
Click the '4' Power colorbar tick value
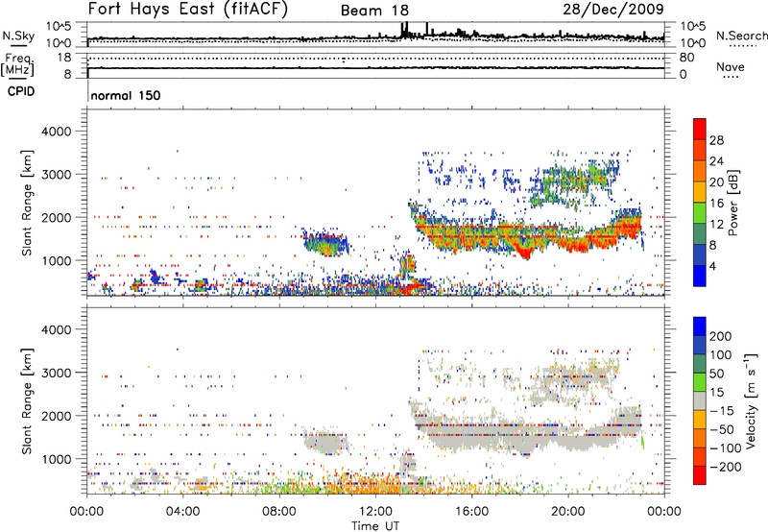click(713, 266)
